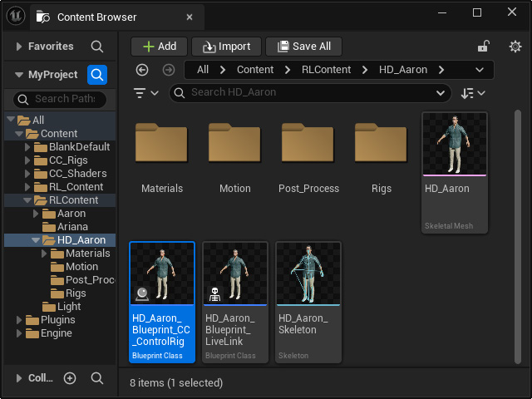Open the sort options dropdown
This screenshot has height=399, width=532.
click(x=473, y=93)
